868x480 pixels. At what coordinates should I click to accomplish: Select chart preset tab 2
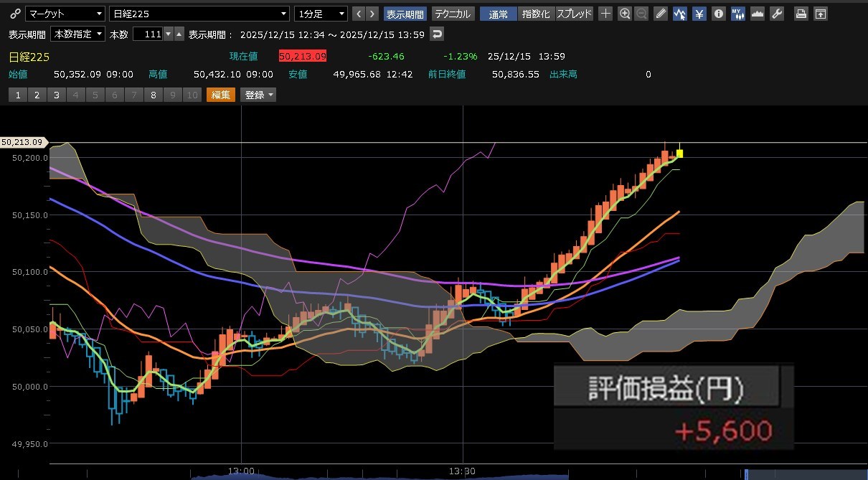tap(37, 95)
